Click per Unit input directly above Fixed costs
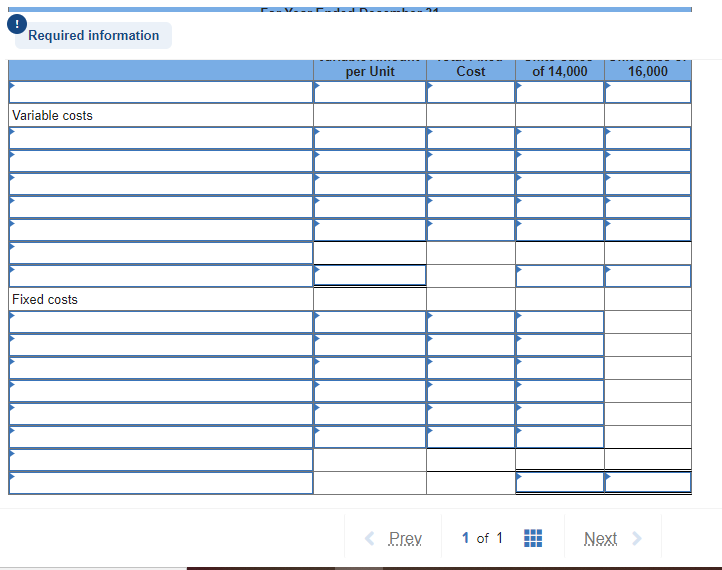This screenshot has height=570, width=722. point(370,275)
